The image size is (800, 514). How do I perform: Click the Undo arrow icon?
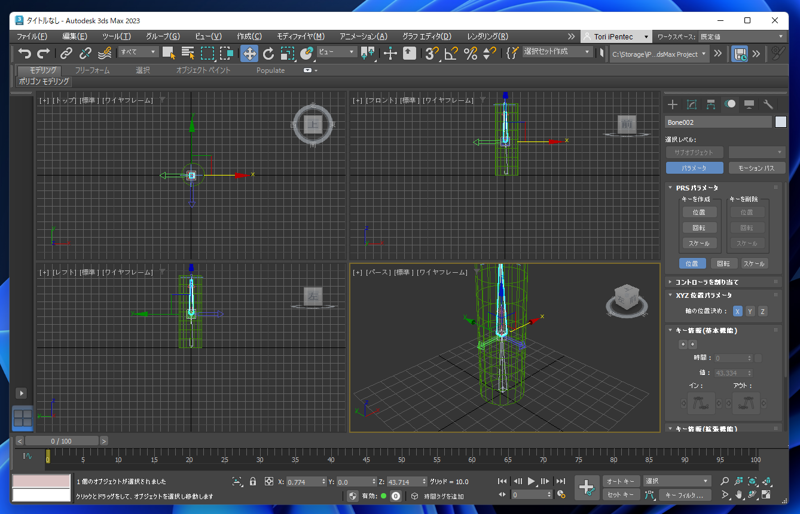click(x=24, y=53)
